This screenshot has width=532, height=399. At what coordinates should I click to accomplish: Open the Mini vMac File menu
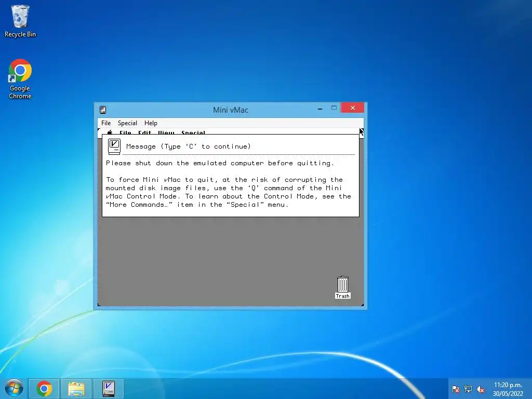[x=106, y=123]
